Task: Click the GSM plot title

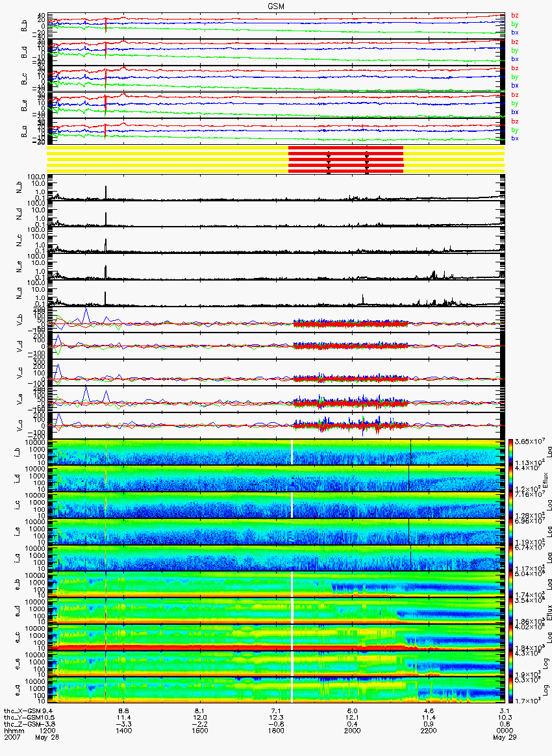Action: 276,6
